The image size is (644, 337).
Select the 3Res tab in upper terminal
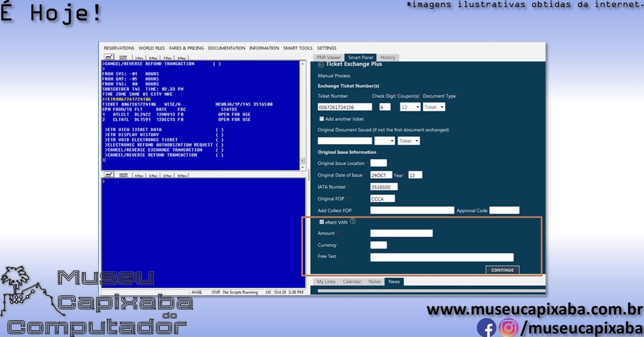139,58
